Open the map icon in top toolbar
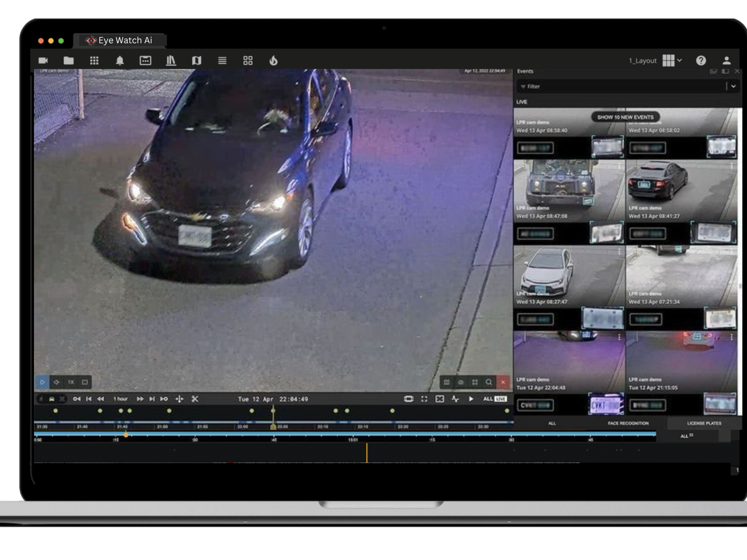Screen dimensions: 747x560 point(197,61)
